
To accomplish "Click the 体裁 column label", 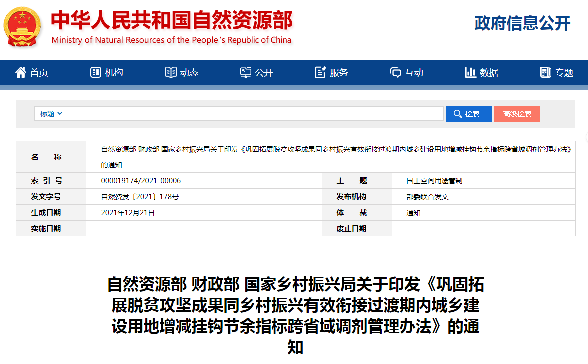I will [351, 213].
